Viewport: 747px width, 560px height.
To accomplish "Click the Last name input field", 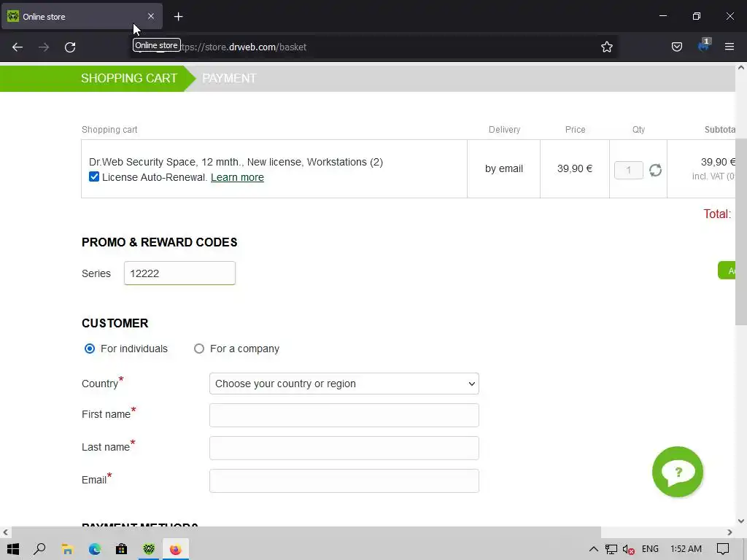I will coord(344,448).
